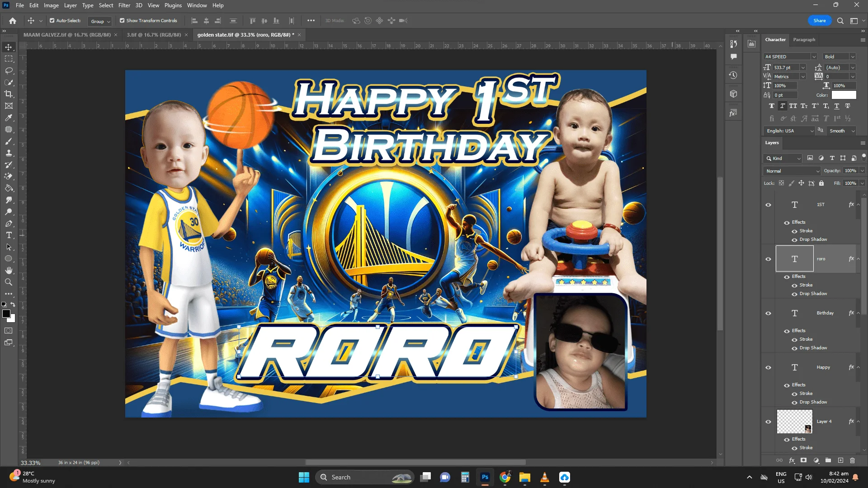Collapse effects on the Birthday layer
The width and height of the screenshot is (868, 488).
[x=858, y=313]
